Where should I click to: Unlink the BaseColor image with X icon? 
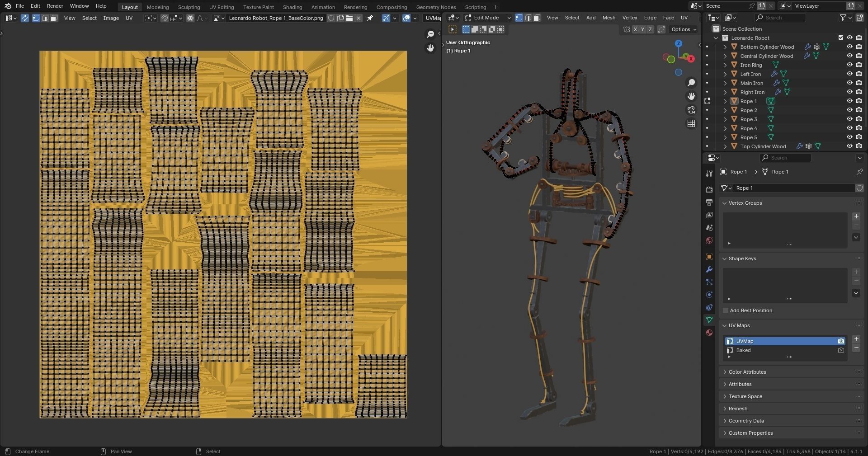pos(359,18)
